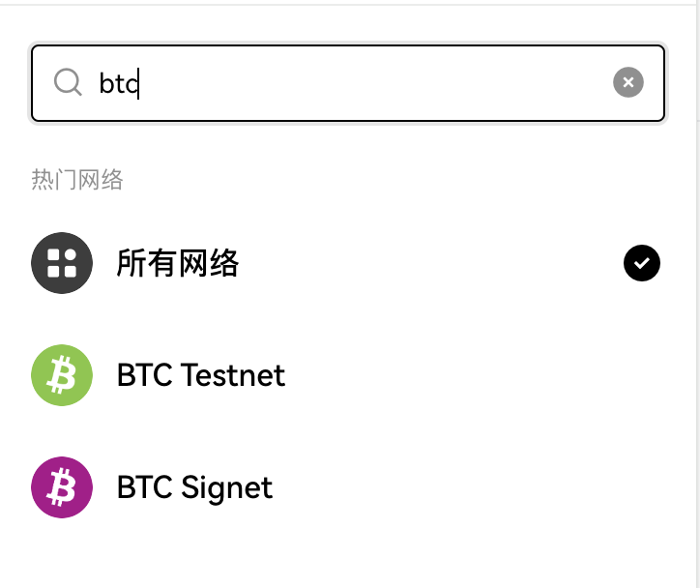Image resolution: width=700 pixels, height=588 pixels.
Task: Click the four-square all networks icon
Action: click(62, 263)
